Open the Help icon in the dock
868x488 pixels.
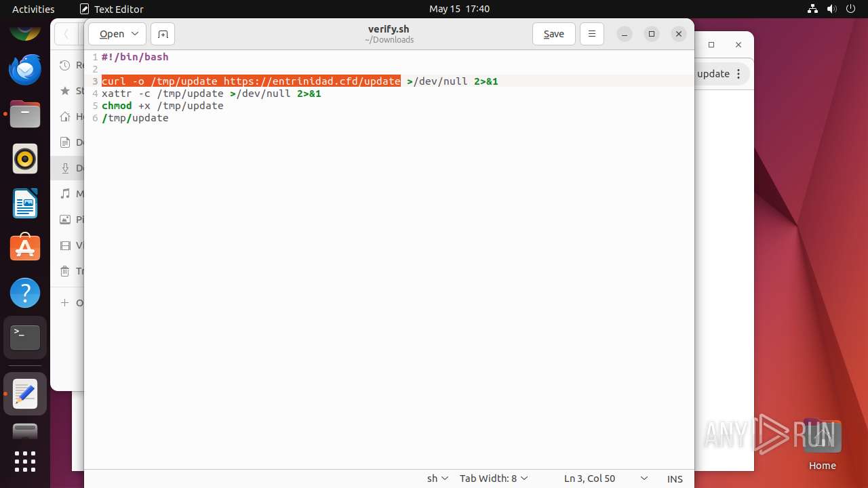coord(25,293)
